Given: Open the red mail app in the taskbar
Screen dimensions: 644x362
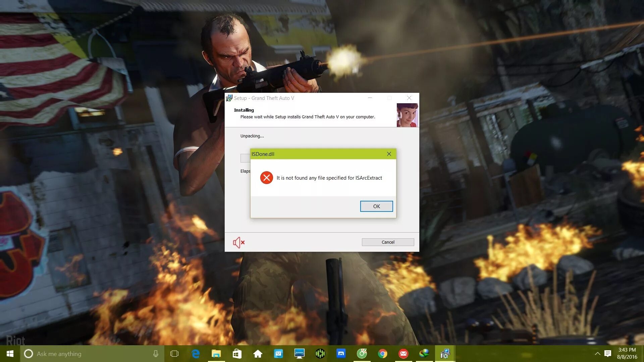Looking at the screenshot, I should click(x=403, y=354).
